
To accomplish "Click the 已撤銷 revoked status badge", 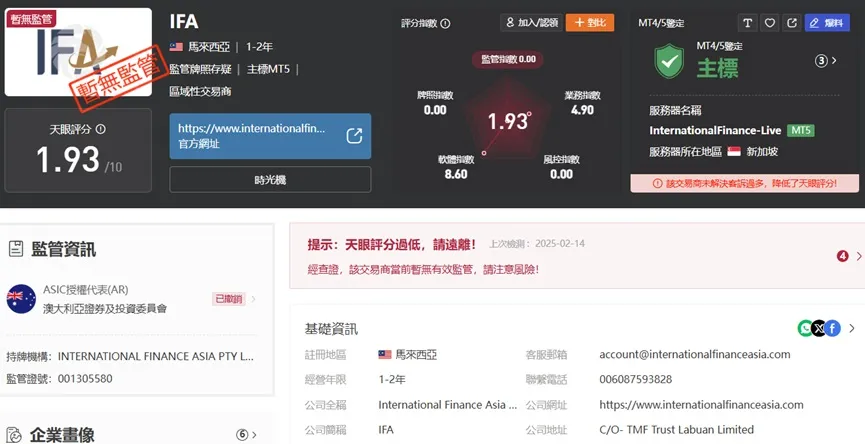I will point(228,299).
